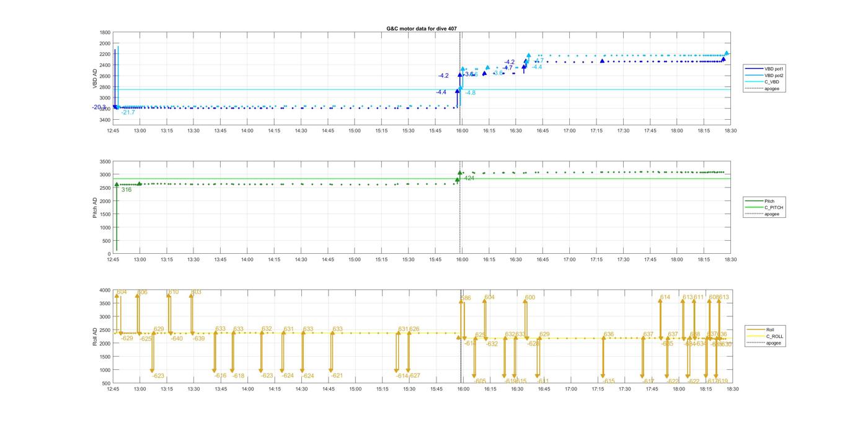Click the '16:00' time tick under VBD plot
Image resolution: width=868 pixels, height=430 pixels.
coord(462,130)
